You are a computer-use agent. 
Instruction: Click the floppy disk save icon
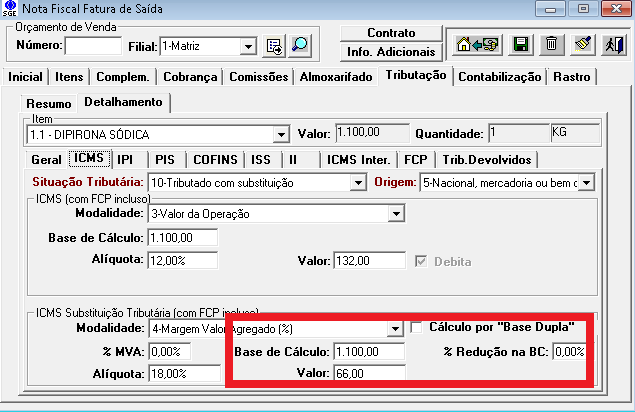(520, 44)
